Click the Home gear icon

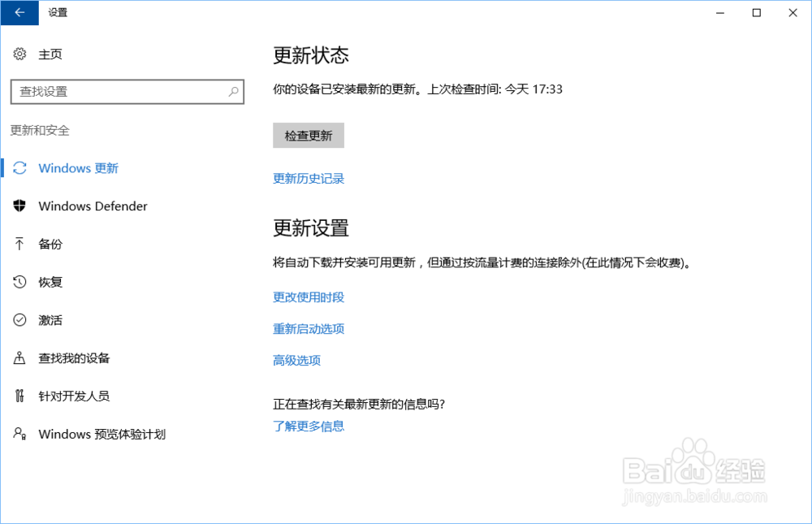pos(19,54)
